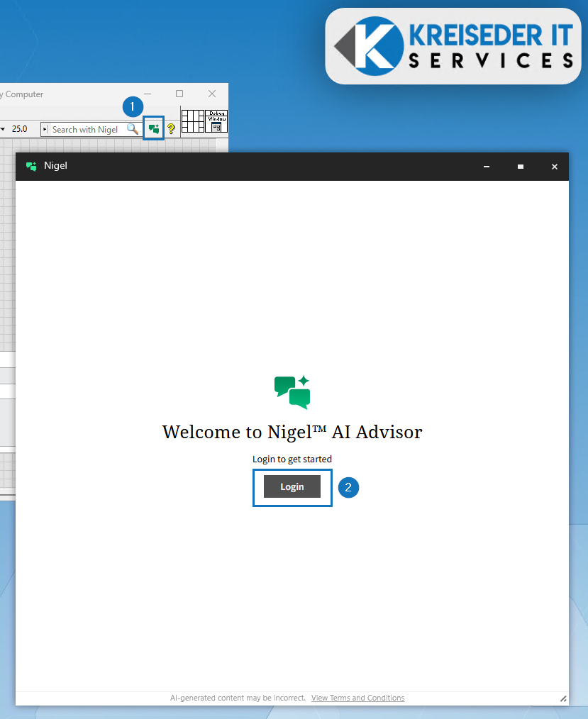The image size is (588, 719).
Task: Open the yellow question mark context help
Action: pyautogui.click(x=171, y=129)
